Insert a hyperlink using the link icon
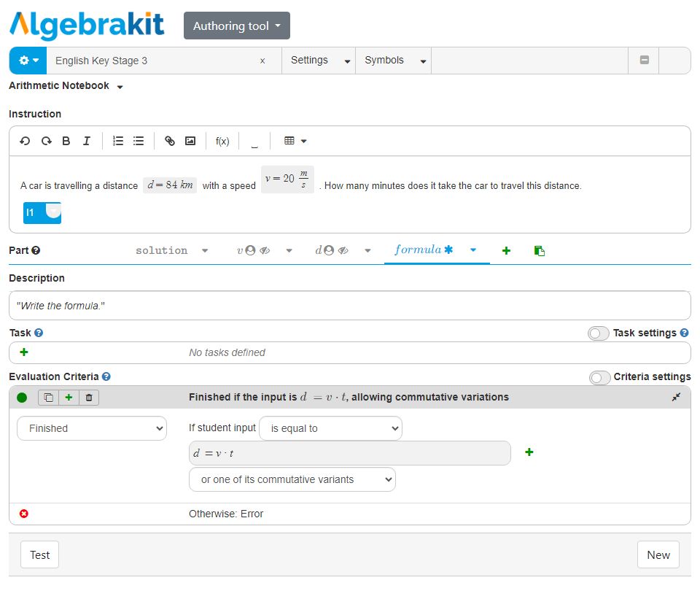Screen dimensions: 700x599 coord(170,141)
